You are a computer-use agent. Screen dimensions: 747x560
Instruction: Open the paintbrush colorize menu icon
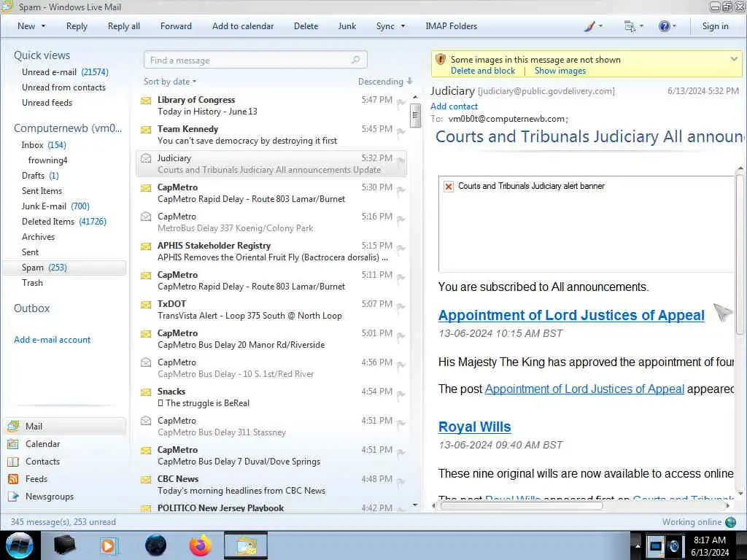[589, 26]
